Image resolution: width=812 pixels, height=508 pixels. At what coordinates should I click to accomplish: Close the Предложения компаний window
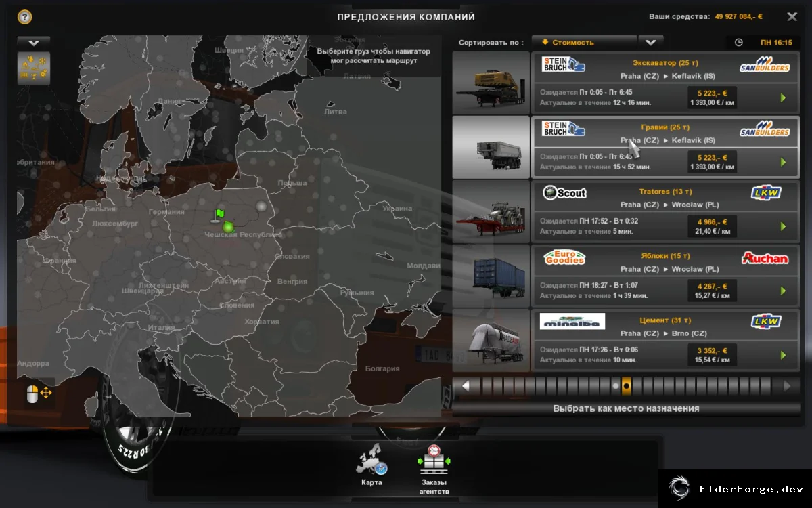792,17
